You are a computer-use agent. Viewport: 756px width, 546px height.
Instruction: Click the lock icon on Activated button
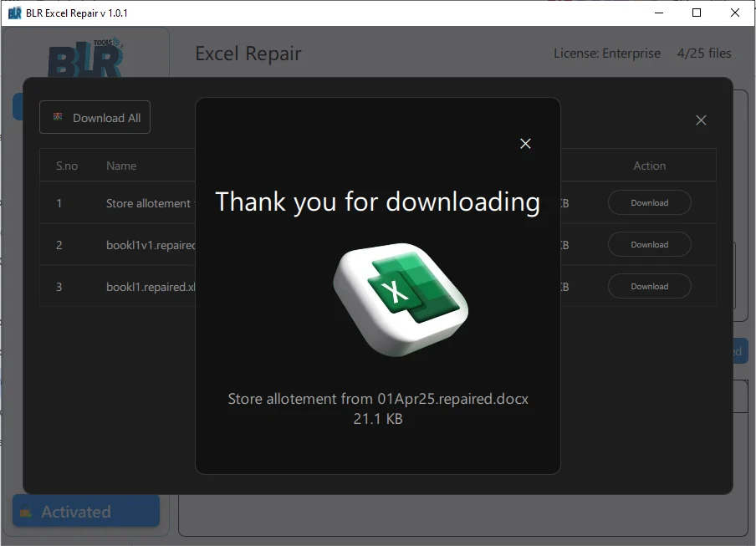[x=28, y=511]
